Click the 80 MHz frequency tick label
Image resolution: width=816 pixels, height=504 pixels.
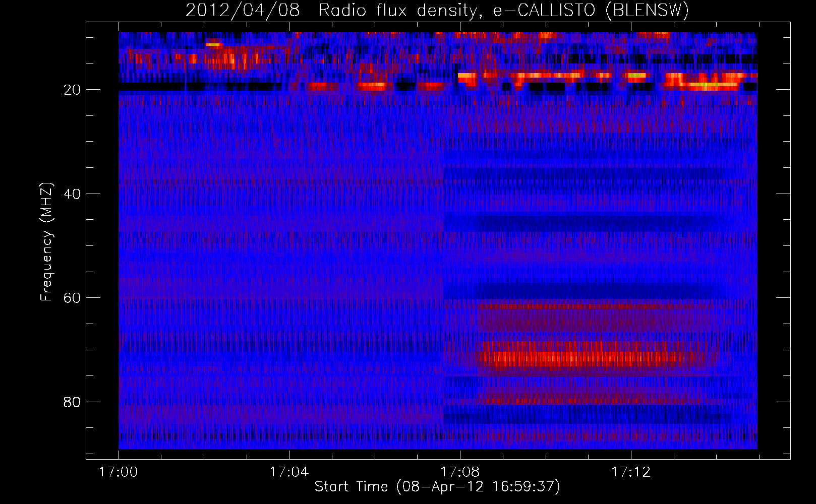(x=73, y=402)
